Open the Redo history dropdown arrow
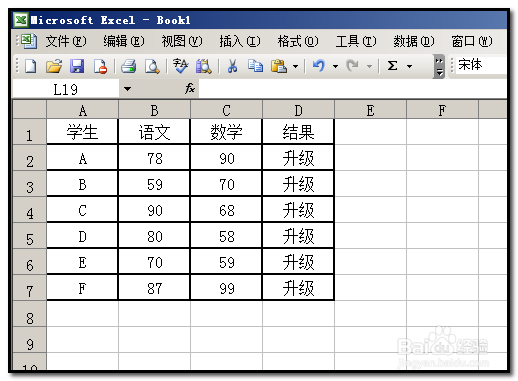Screen dimensions: 518x381 tap(369, 66)
